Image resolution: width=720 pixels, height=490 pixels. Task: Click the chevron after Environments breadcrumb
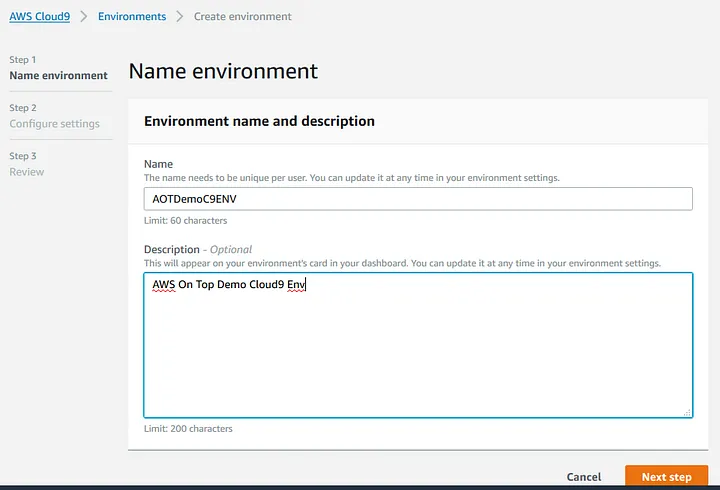point(180,17)
